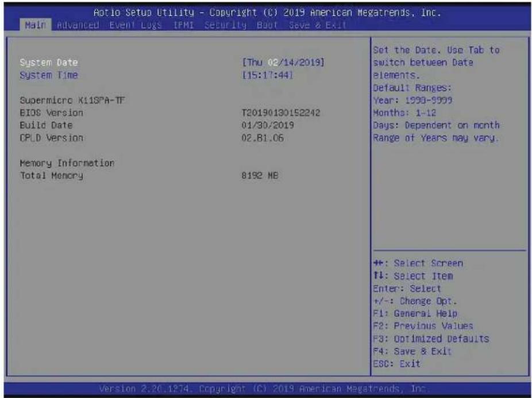Click BIOS version value T20190130152242

280,113
